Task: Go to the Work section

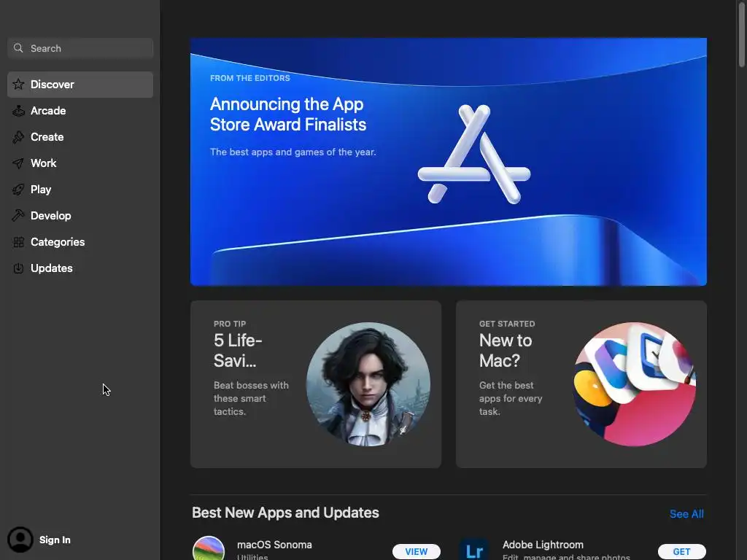Action: click(x=80, y=163)
